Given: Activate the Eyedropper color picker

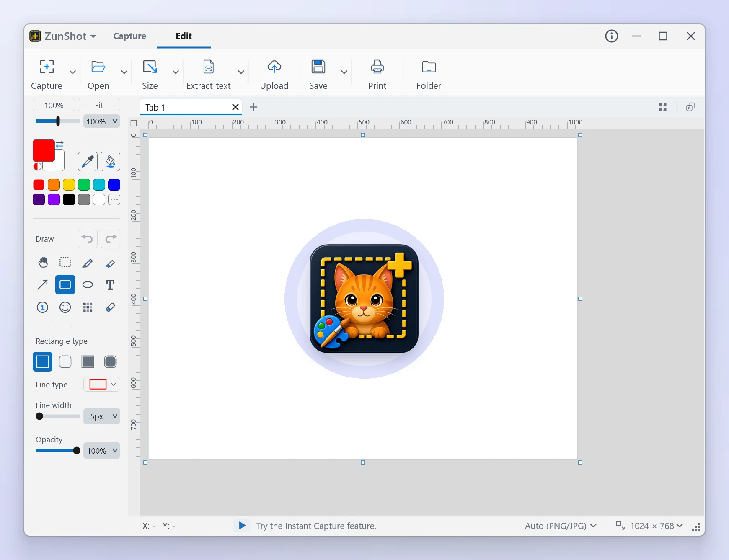Looking at the screenshot, I should click(x=88, y=161).
